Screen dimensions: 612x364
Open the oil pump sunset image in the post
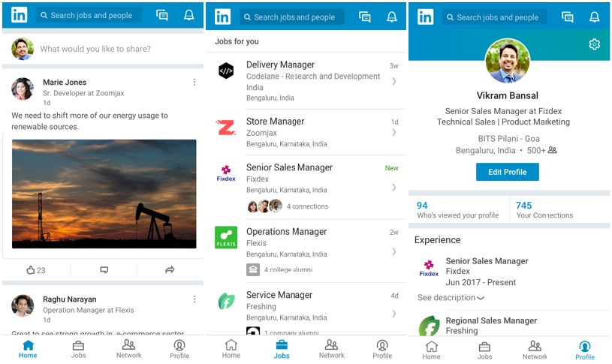click(104, 194)
